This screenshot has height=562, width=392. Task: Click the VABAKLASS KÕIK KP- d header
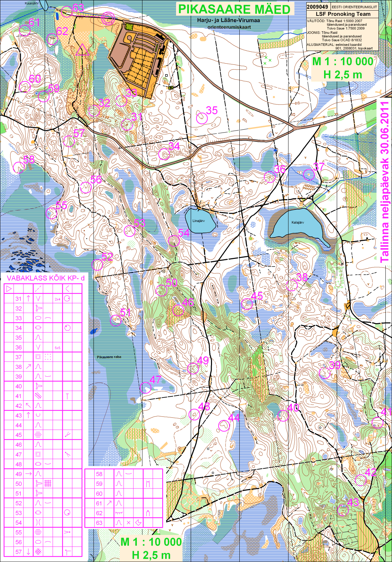[45, 278]
